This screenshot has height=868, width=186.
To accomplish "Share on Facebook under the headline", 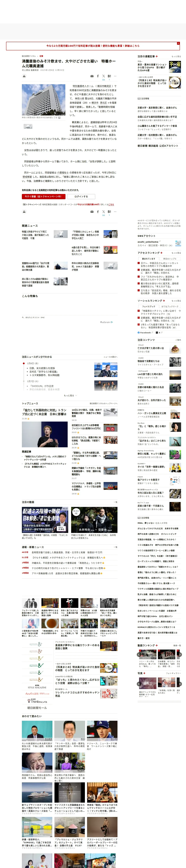I will pos(98,76).
